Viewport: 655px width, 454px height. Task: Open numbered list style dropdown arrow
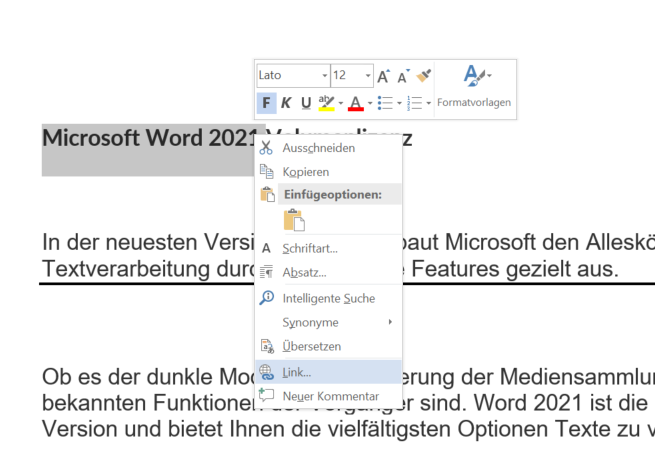coord(429,103)
